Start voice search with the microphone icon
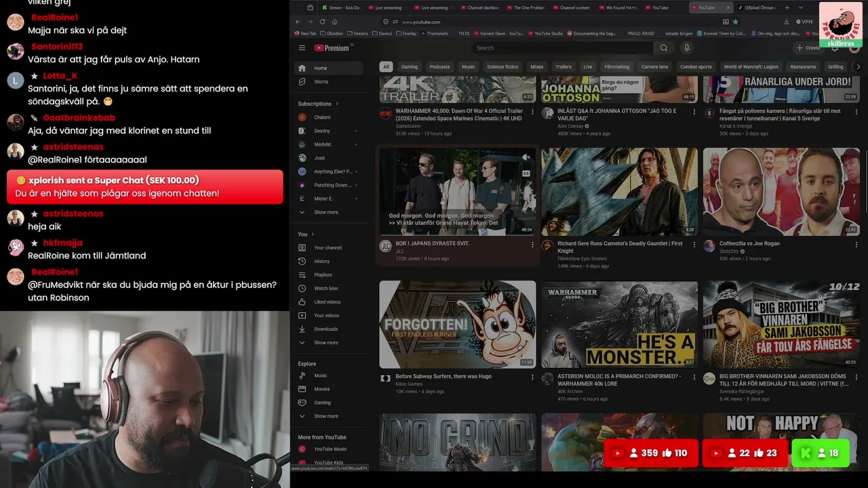This screenshot has height=488, width=868. 687,48
